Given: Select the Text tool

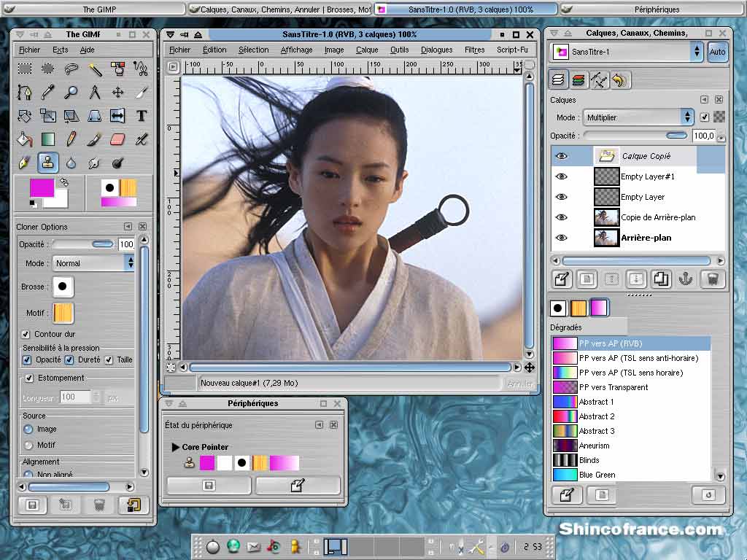Looking at the screenshot, I should [141, 116].
